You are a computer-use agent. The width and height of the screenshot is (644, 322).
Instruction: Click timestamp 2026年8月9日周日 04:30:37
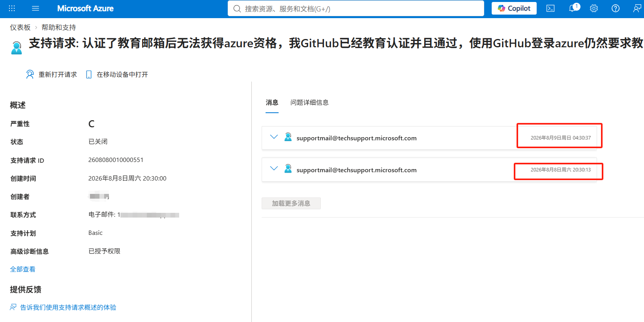(560, 138)
